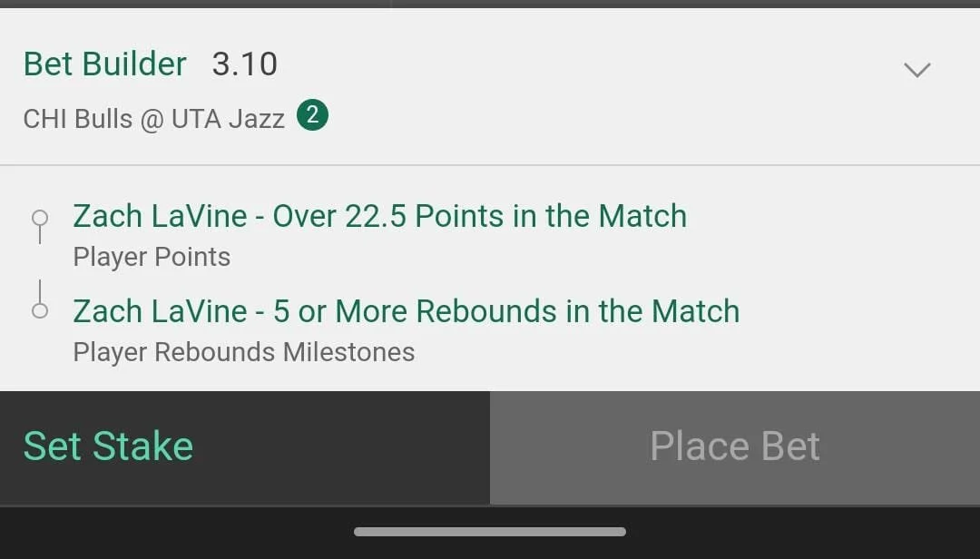
Task: Tap the home gesture bar at bottom
Action: point(490,532)
